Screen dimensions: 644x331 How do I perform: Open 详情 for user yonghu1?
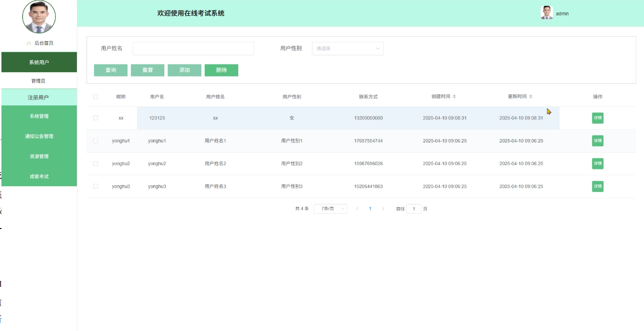tap(597, 141)
